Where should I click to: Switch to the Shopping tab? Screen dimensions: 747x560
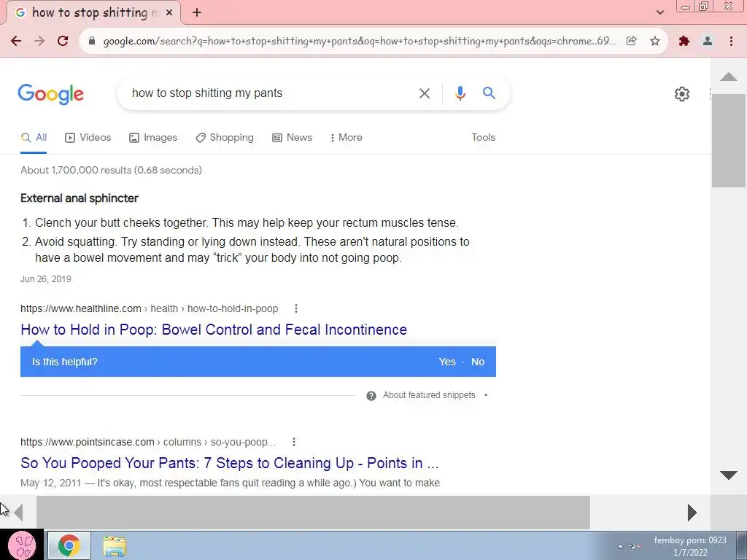[x=225, y=138]
